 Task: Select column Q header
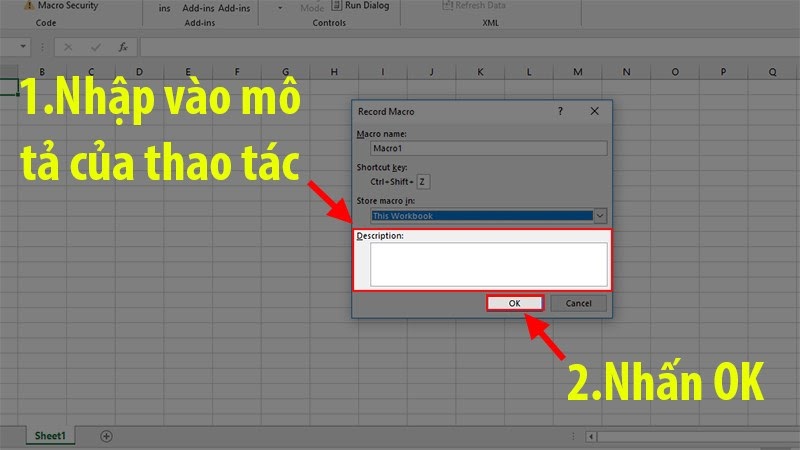click(772, 72)
